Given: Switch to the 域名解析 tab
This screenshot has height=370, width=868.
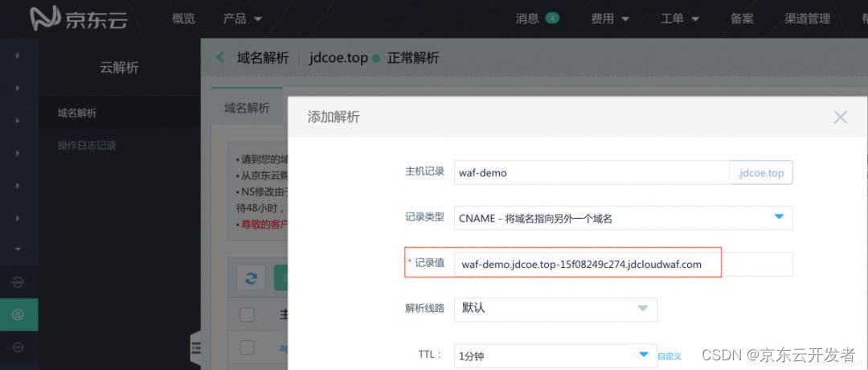Looking at the screenshot, I should [x=247, y=108].
